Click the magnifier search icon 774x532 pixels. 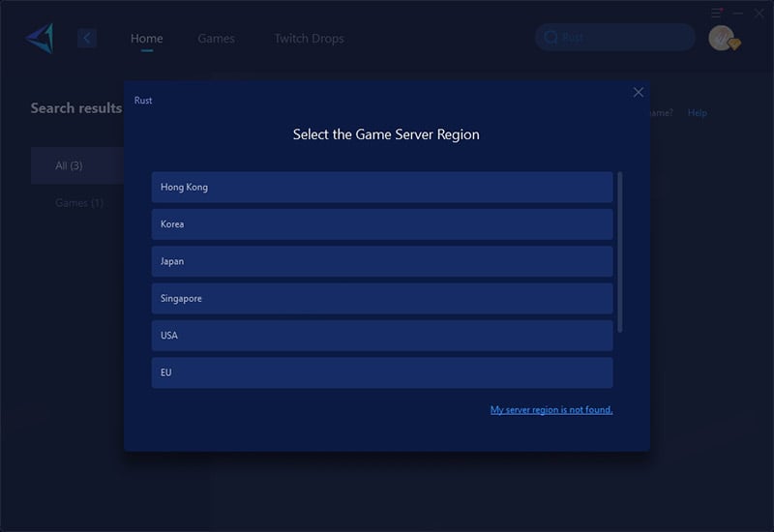[x=551, y=37]
